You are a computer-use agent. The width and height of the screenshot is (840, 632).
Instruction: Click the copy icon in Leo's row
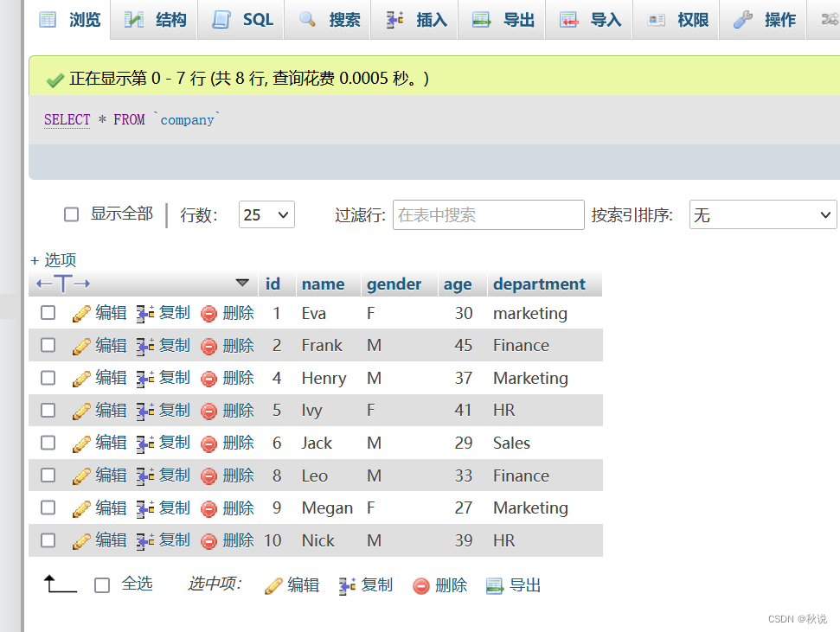pyautogui.click(x=145, y=476)
